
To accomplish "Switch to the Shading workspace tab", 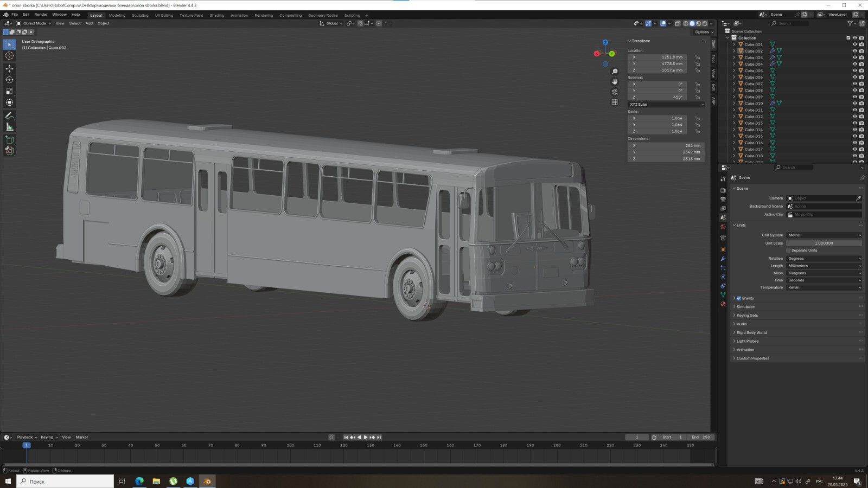I will [216, 15].
